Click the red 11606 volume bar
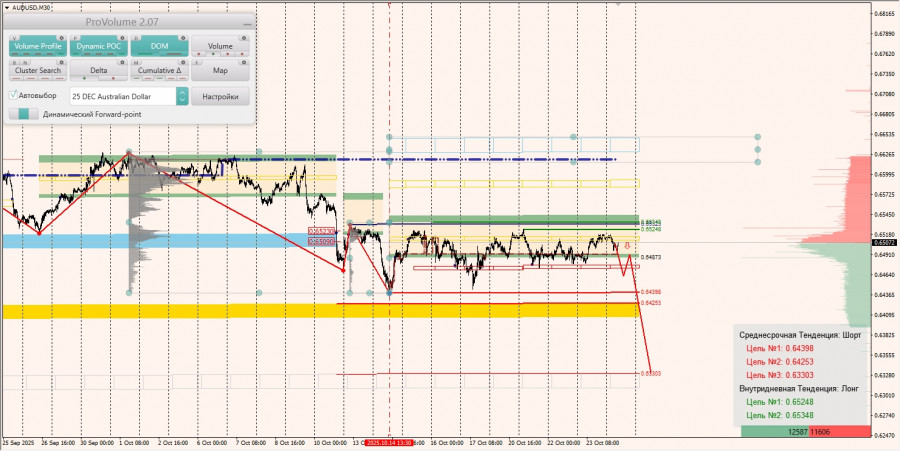 point(840,431)
